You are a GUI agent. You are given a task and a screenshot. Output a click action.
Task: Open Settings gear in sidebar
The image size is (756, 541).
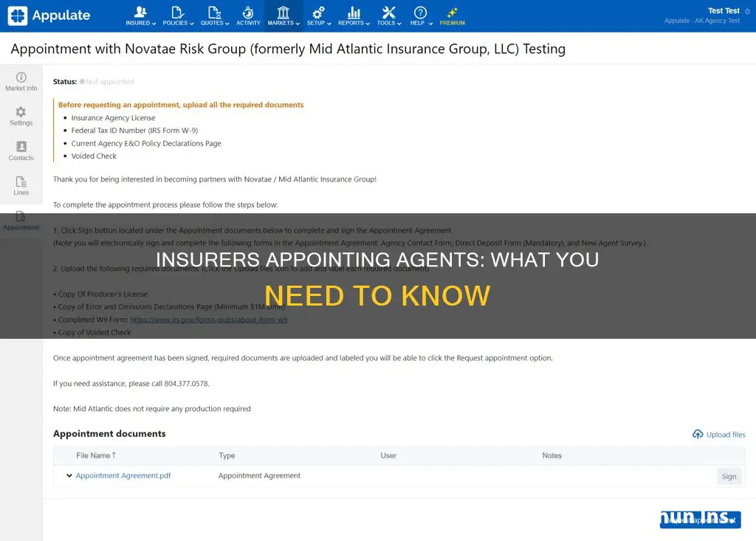(x=21, y=116)
